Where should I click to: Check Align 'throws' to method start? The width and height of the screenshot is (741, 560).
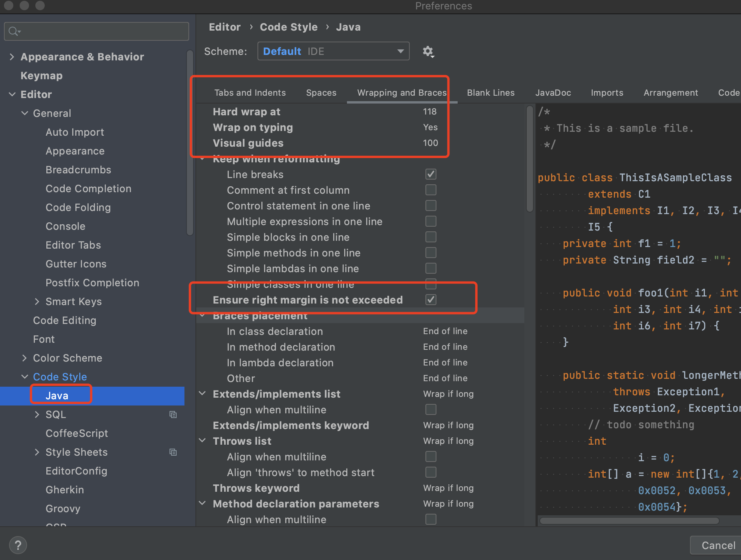click(431, 472)
